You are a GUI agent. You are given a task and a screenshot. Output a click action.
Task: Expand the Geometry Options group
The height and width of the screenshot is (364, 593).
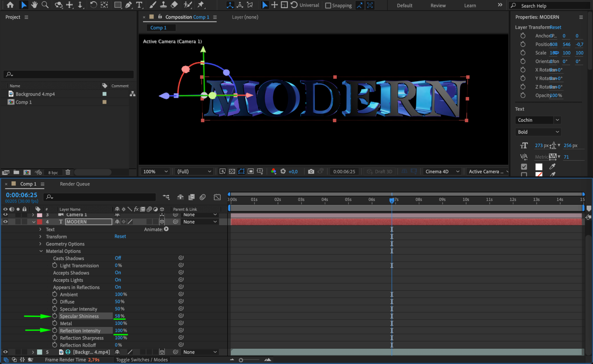(41, 244)
